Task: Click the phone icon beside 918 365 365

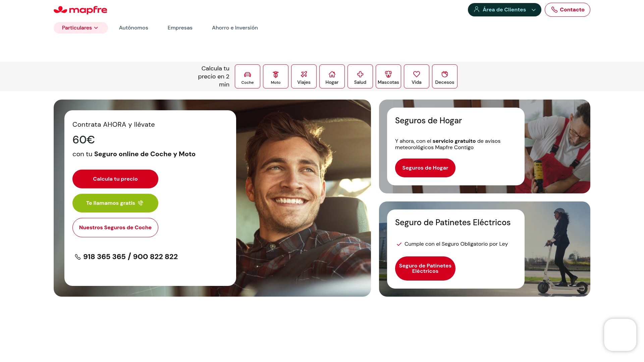Action: (x=77, y=257)
